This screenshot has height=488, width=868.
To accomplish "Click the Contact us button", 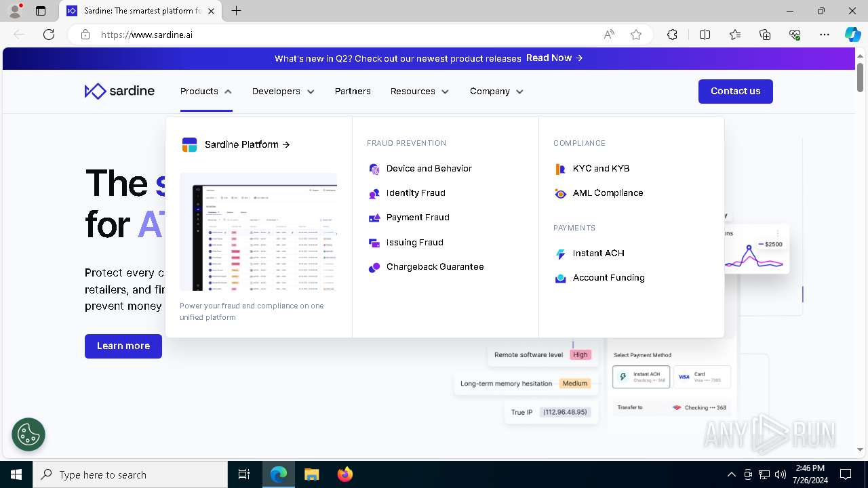I will (x=736, y=91).
